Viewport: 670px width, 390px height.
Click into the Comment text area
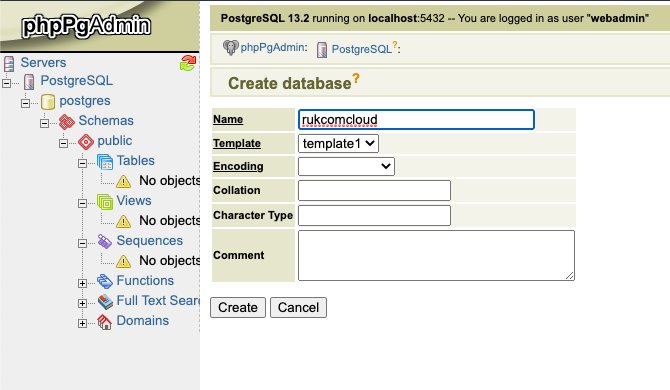pos(436,255)
